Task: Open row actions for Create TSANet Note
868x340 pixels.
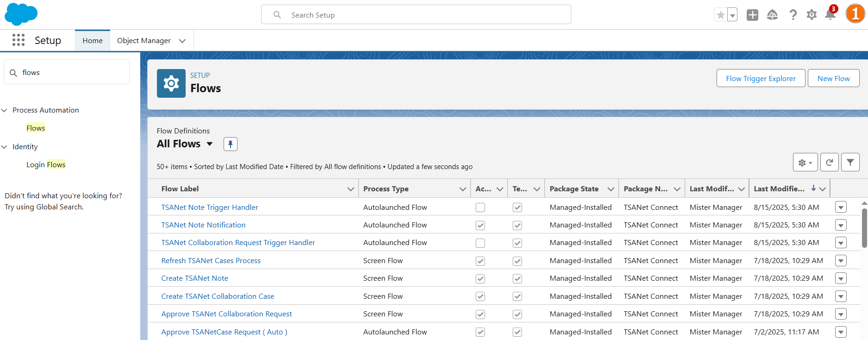Action: coord(841,278)
